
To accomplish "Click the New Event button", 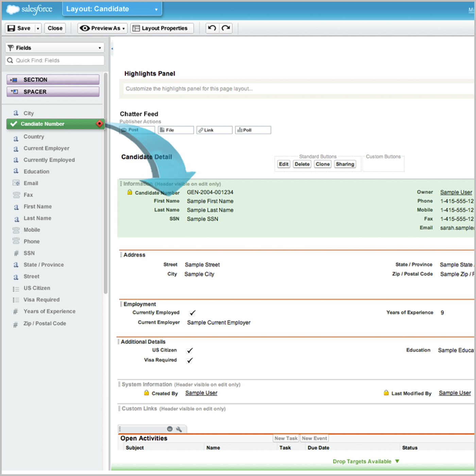I will point(314,438).
